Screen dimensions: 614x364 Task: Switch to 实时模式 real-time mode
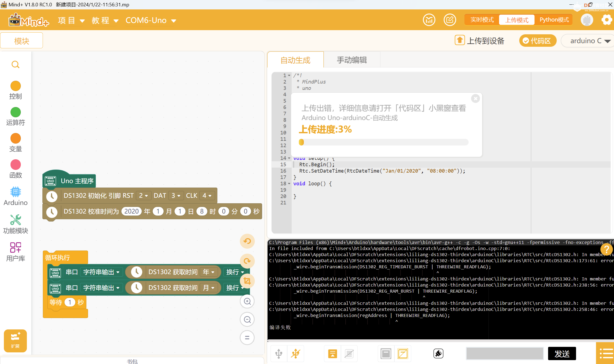click(482, 20)
